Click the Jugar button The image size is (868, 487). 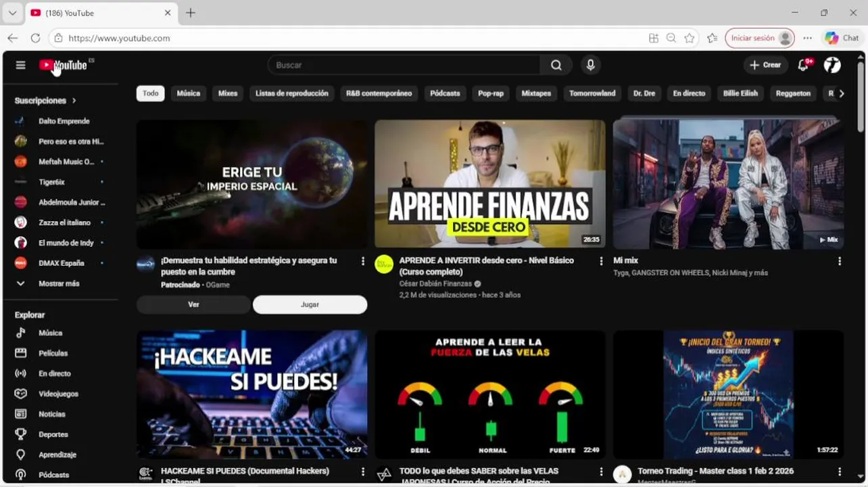tap(310, 304)
